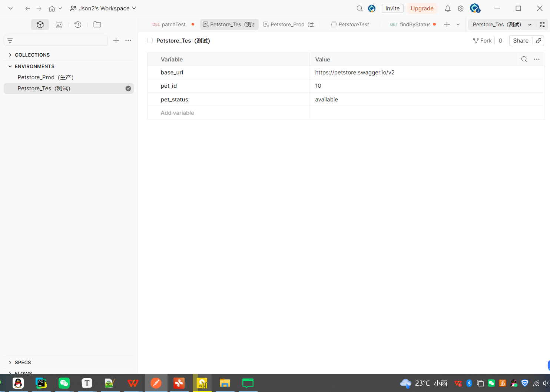Open the user avatar menu
This screenshot has width=550, height=392.
(x=475, y=8)
